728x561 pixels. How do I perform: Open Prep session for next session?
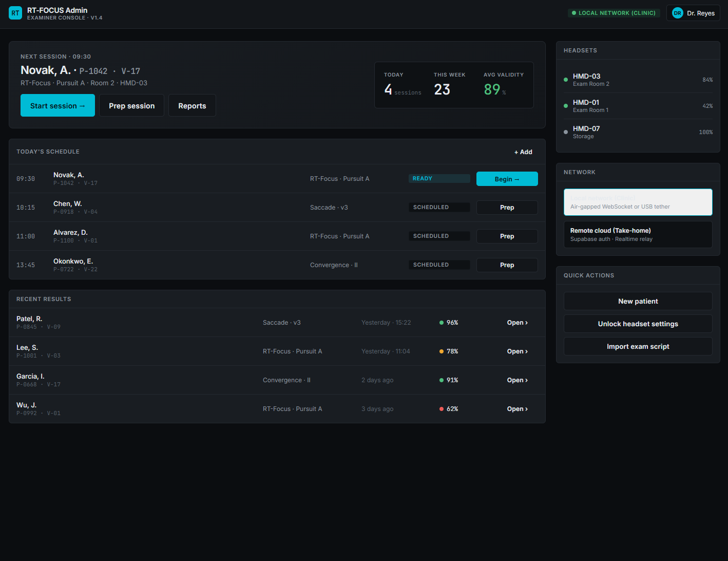[x=131, y=105]
